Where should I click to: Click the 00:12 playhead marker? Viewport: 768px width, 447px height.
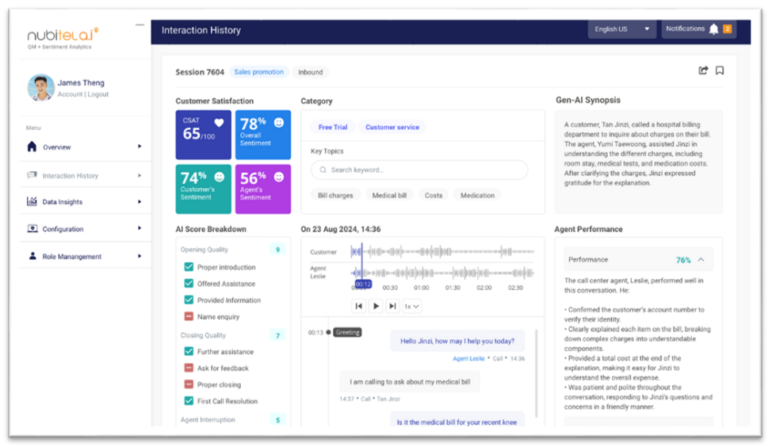363,284
